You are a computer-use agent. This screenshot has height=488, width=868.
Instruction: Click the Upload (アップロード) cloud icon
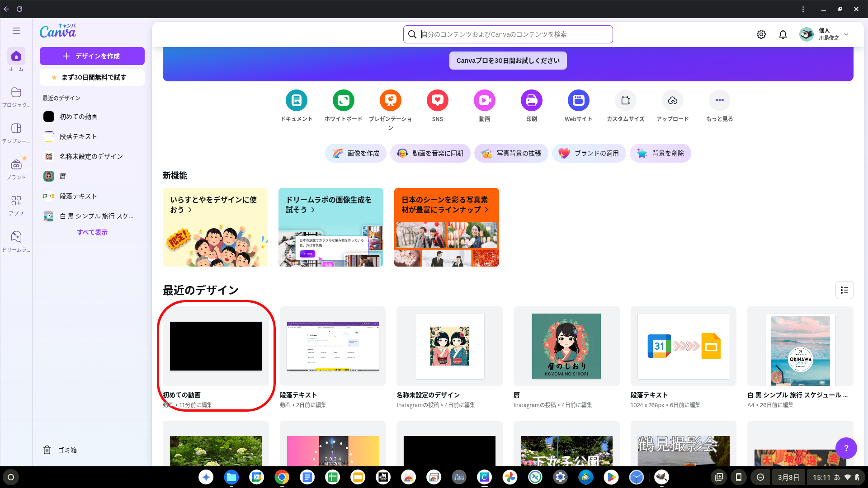pyautogui.click(x=672, y=100)
